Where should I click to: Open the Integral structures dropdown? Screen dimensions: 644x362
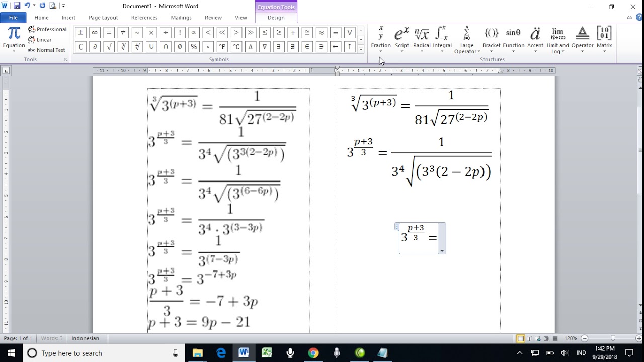442,39
